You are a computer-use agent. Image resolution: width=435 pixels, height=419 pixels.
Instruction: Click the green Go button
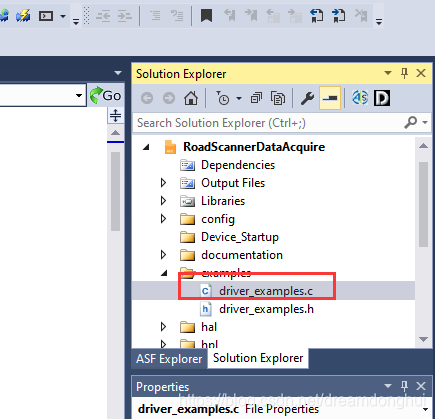coord(106,96)
